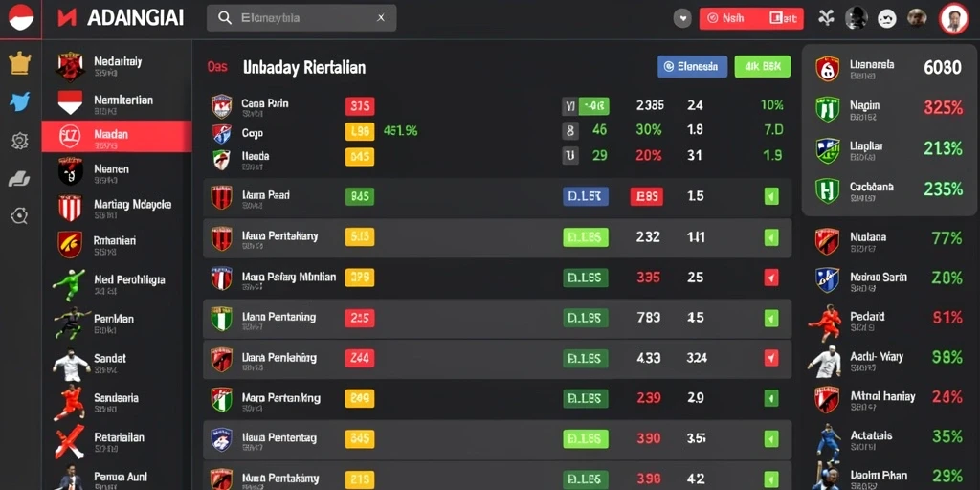Screen dimensions: 980x490
Task: Click the blue Elenesda button
Action: tap(693, 66)
